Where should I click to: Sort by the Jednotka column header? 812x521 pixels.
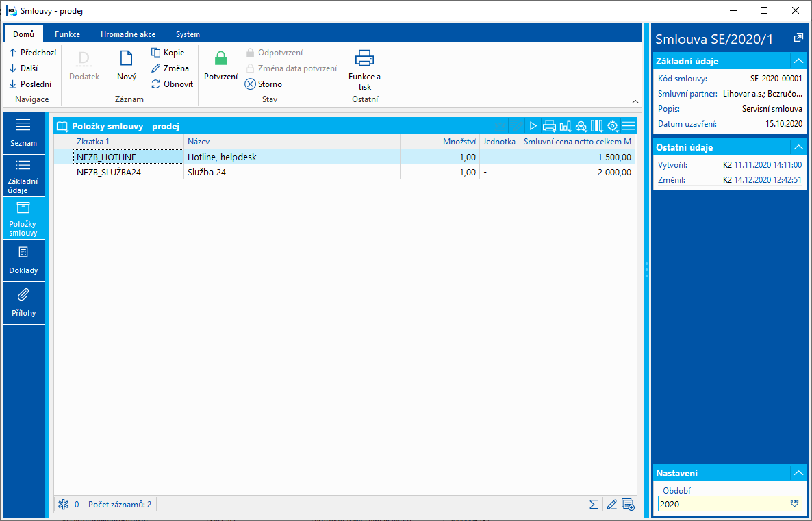click(x=499, y=142)
